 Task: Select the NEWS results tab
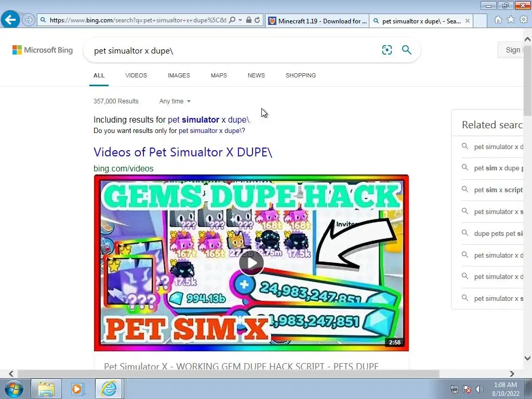click(x=256, y=75)
